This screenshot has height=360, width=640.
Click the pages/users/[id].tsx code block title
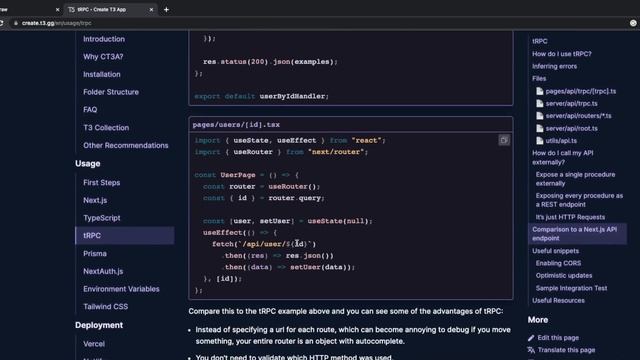coord(236,125)
